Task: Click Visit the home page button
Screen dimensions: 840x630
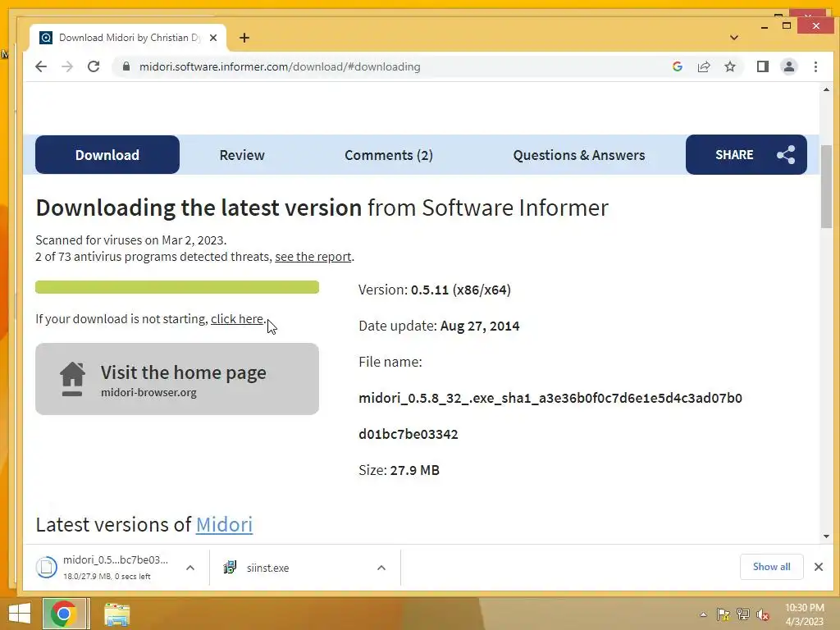Action: [177, 379]
